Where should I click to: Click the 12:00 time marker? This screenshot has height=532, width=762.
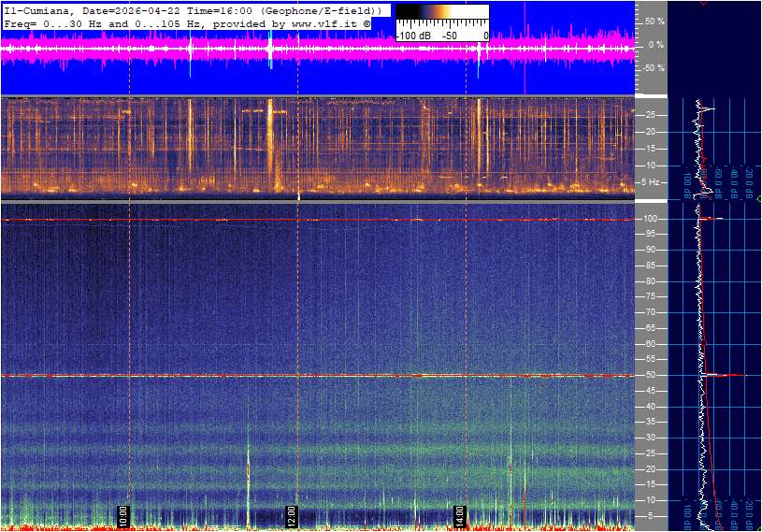click(291, 516)
